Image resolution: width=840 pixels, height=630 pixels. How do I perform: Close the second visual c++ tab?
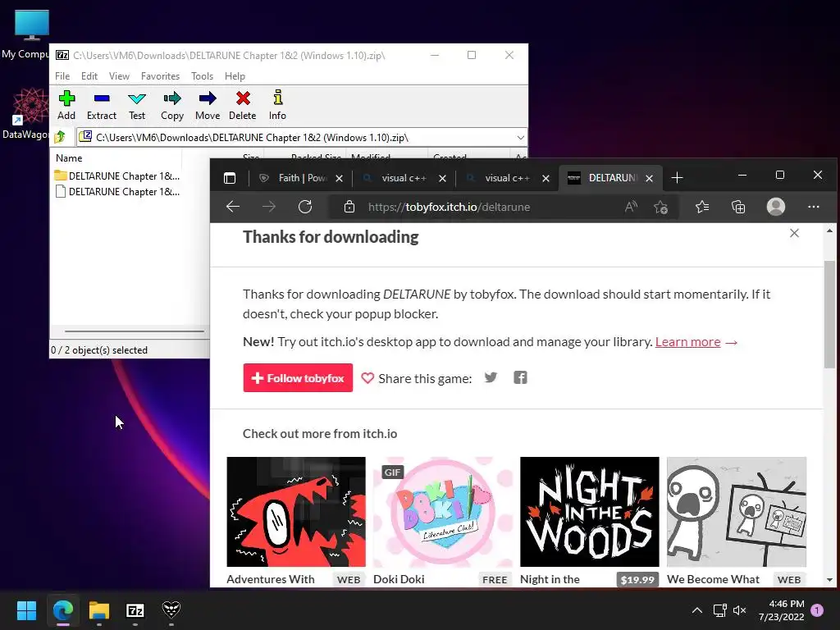click(x=546, y=178)
